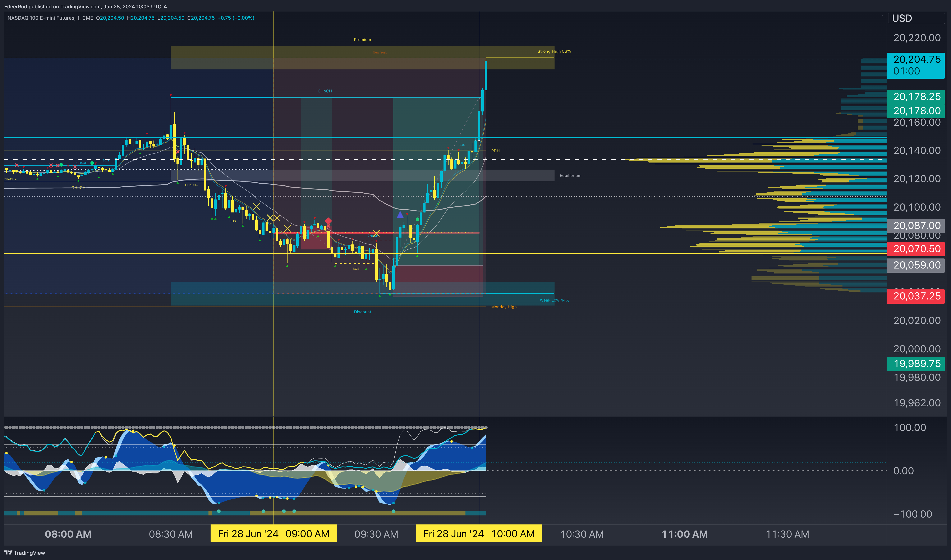Click the TradingView logo at bottom left
951x560 pixels.
(x=24, y=552)
